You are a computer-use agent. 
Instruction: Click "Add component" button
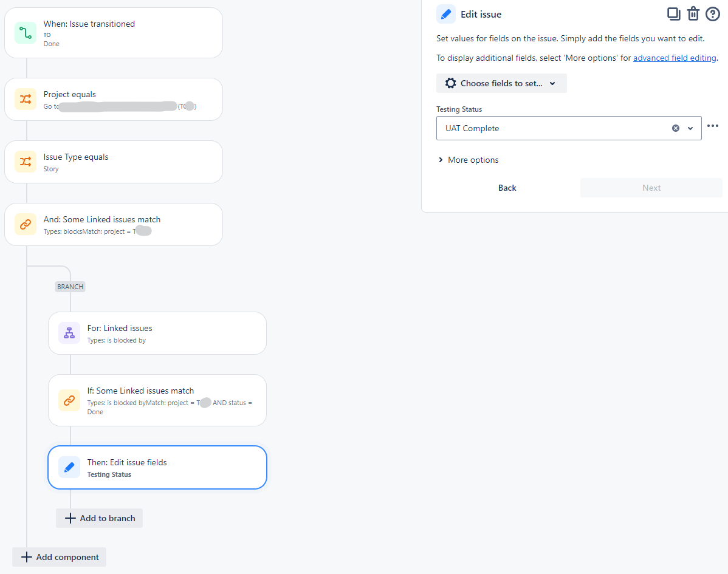pyautogui.click(x=59, y=556)
